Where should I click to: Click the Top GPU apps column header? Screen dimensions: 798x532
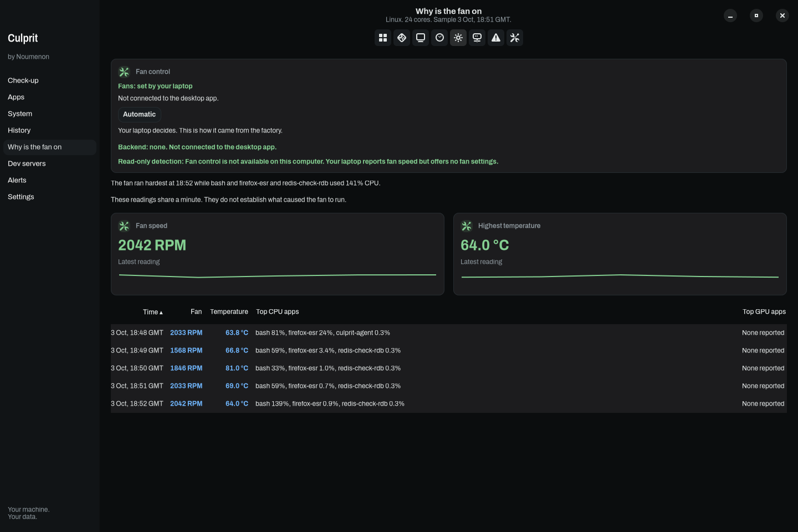click(764, 311)
